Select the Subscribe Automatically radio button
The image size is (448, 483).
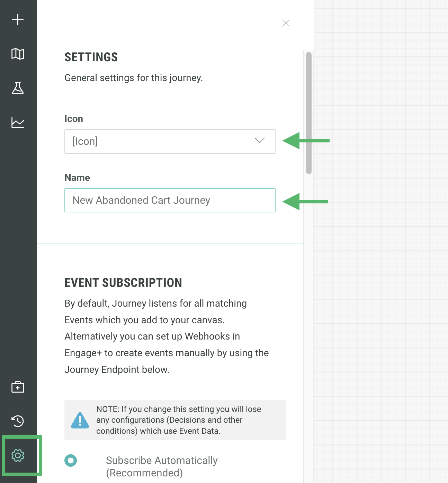coord(71,460)
